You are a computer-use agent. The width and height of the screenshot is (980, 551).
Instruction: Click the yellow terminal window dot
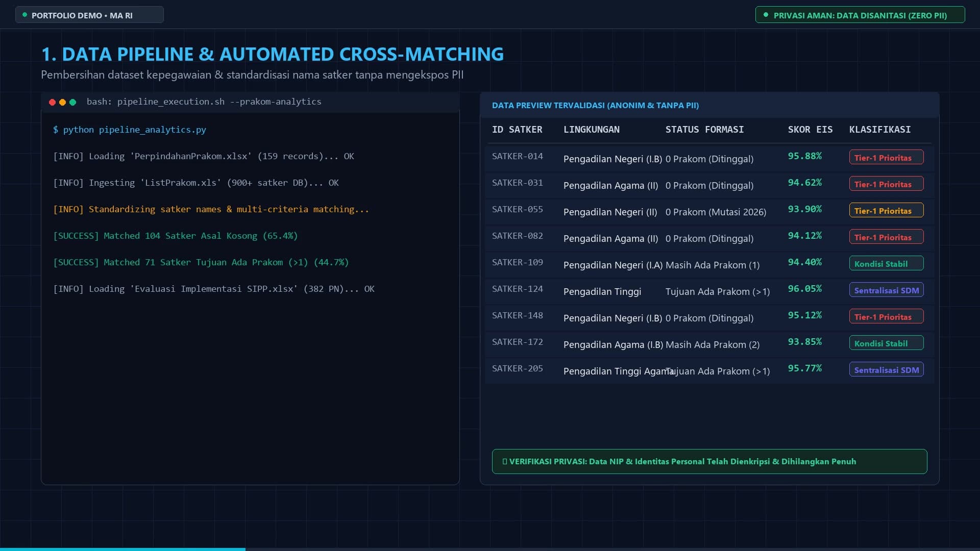pos(62,102)
